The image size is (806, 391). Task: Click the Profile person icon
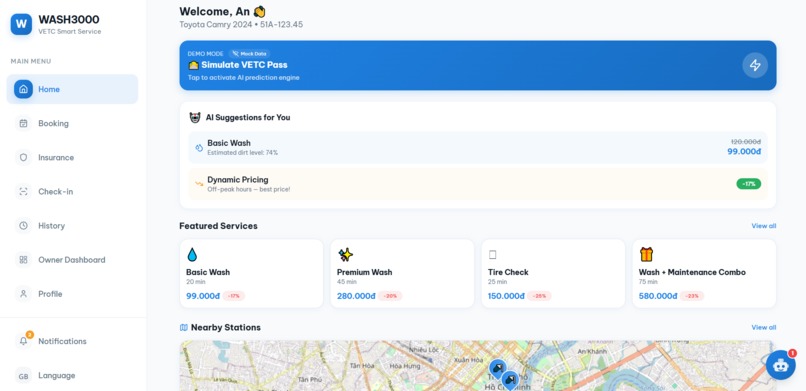(x=23, y=294)
